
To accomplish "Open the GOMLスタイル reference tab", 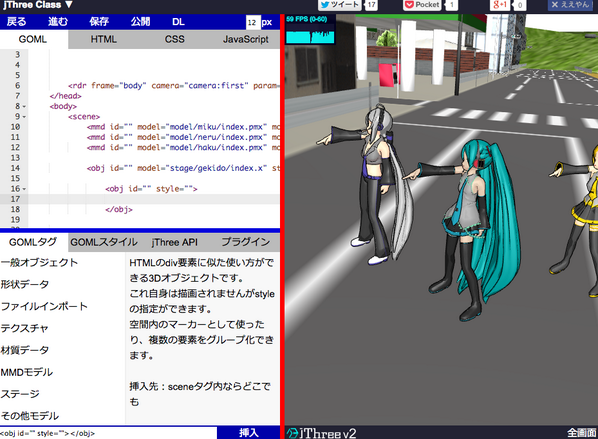I will click(x=104, y=242).
